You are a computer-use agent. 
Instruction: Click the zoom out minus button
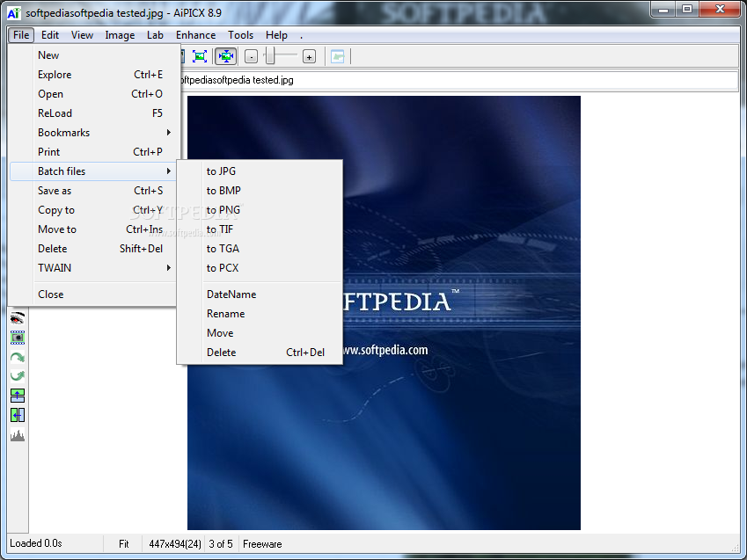[251, 56]
